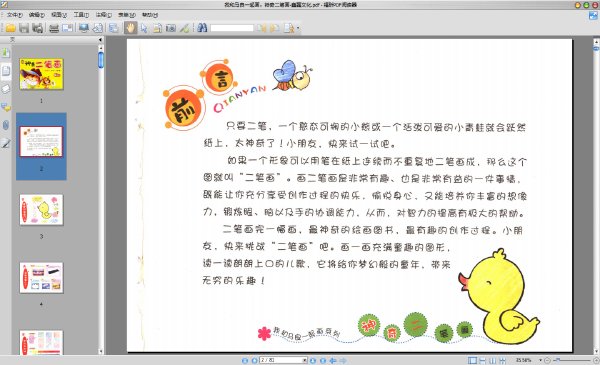This screenshot has height=365, width=600.
Task: Click the document scrollbar up arrow
Action: pyautogui.click(x=596, y=41)
